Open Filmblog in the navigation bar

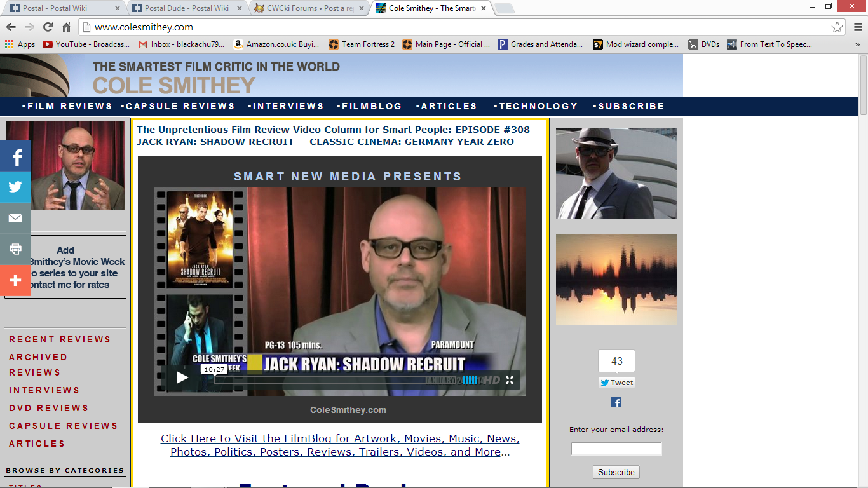[x=369, y=106]
